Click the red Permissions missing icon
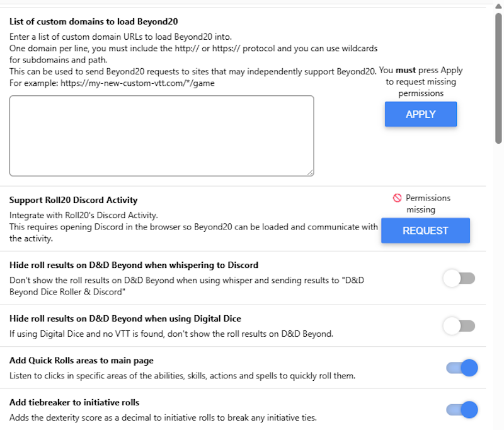 click(x=397, y=198)
